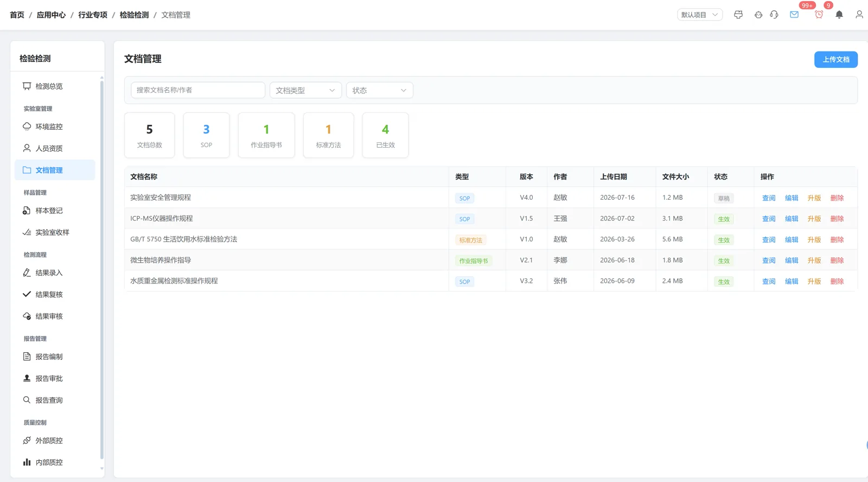This screenshot has height=482, width=868.
Task: Click the 应用中心 breadcrumb link
Action: coord(51,15)
